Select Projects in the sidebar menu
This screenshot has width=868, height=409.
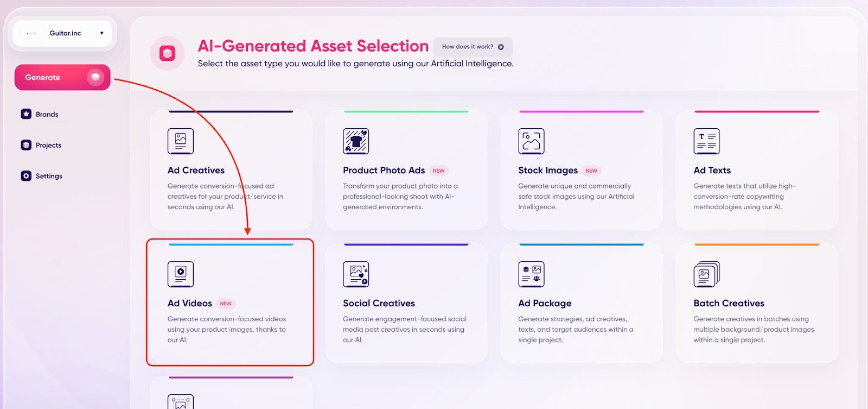48,145
